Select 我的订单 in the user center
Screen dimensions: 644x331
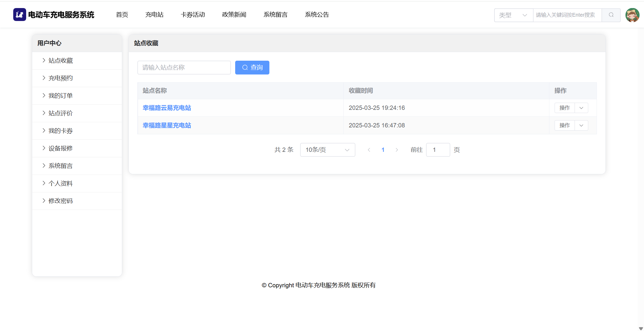[x=60, y=95]
